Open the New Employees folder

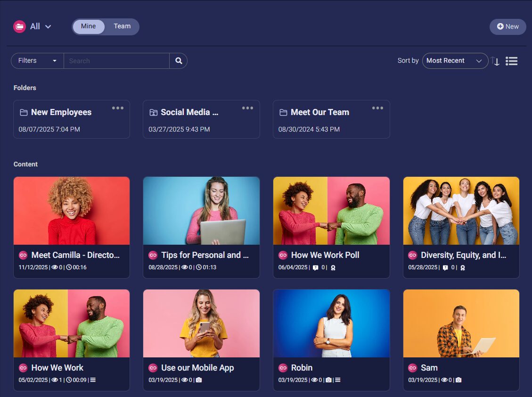click(61, 113)
